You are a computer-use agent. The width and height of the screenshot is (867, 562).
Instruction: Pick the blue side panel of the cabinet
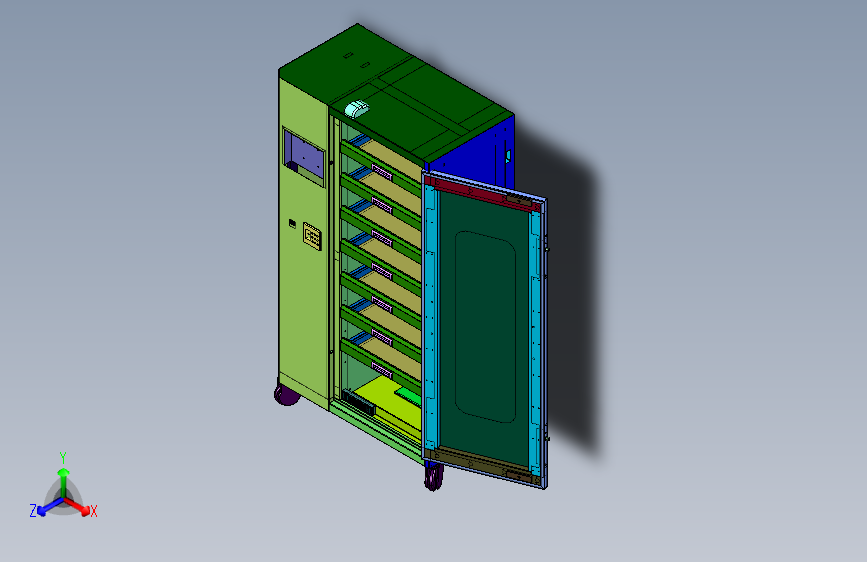pos(473,152)
